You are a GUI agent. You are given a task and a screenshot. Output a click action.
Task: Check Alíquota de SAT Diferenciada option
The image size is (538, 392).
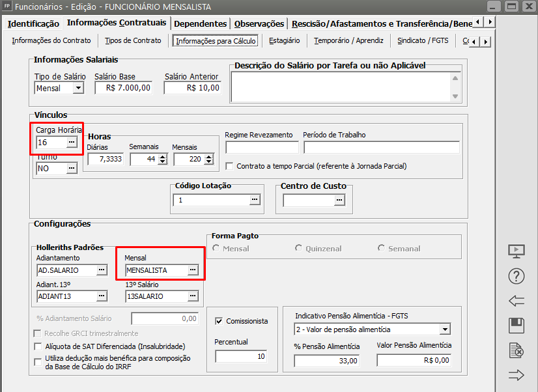pyautogui.click(x=38, y=346)
